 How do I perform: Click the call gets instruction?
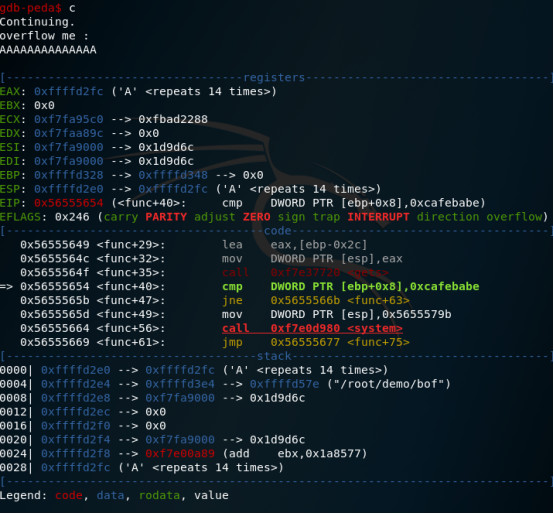click(305, 273)
